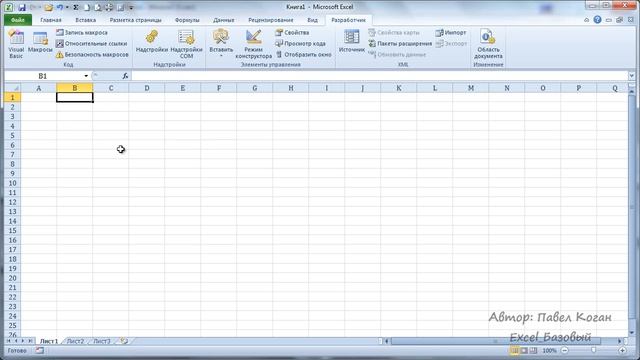Select column D header
Viewport: 640px width, 360px height.
147,88
